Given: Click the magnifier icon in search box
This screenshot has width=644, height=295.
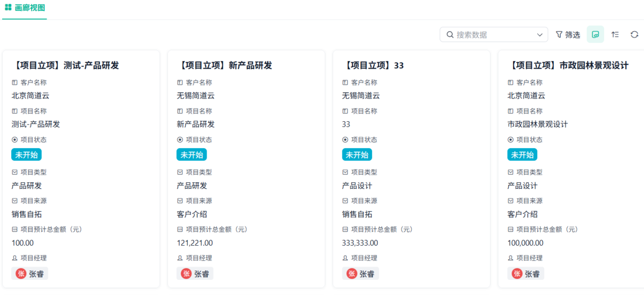Looking at the screenshot, I should coord(450,34).
